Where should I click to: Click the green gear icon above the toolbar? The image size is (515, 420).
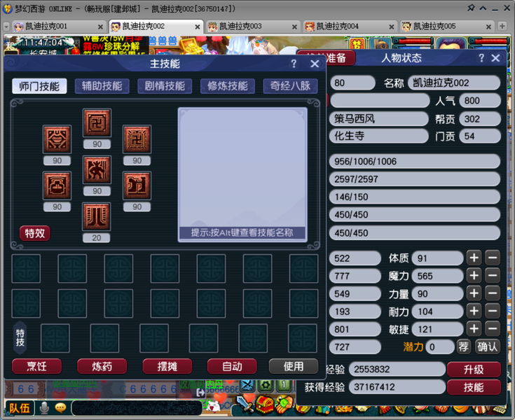[x=266, y=385]
